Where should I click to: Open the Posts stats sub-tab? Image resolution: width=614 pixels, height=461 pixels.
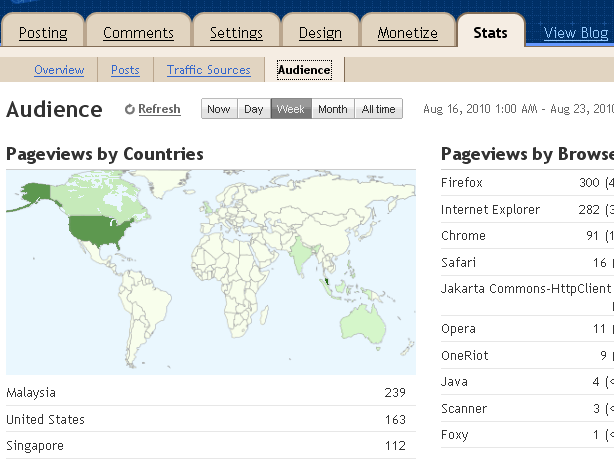coord(125,70)
